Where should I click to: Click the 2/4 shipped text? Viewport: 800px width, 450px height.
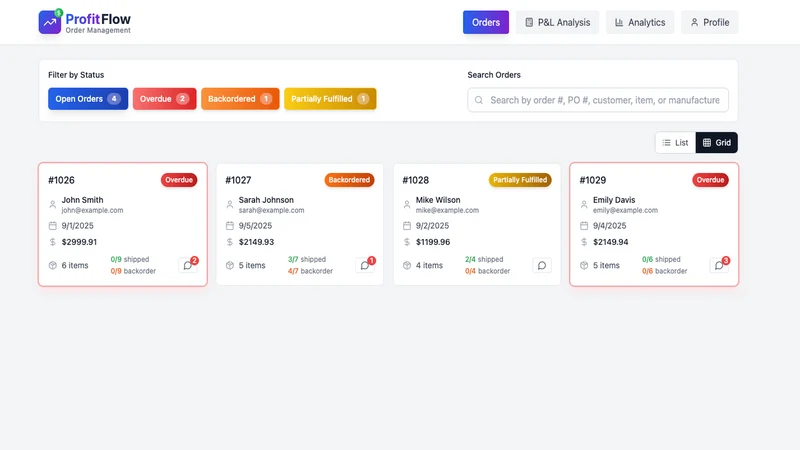coord(484,259)
